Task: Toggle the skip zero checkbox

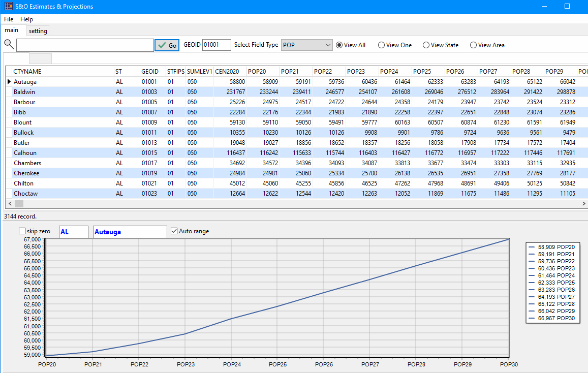Action: point(22,231)
